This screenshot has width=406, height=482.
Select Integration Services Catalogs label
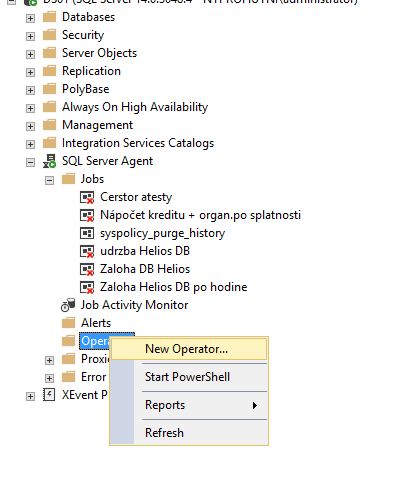tap(138, 143)
